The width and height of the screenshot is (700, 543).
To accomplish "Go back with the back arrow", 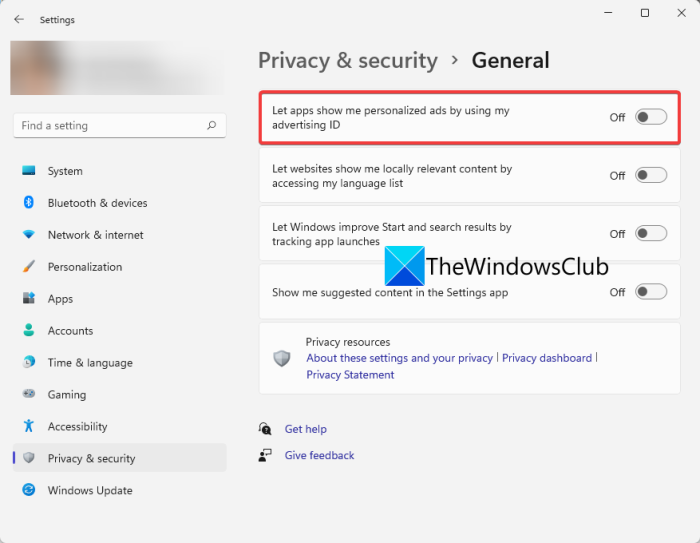I will pos(19,19).
